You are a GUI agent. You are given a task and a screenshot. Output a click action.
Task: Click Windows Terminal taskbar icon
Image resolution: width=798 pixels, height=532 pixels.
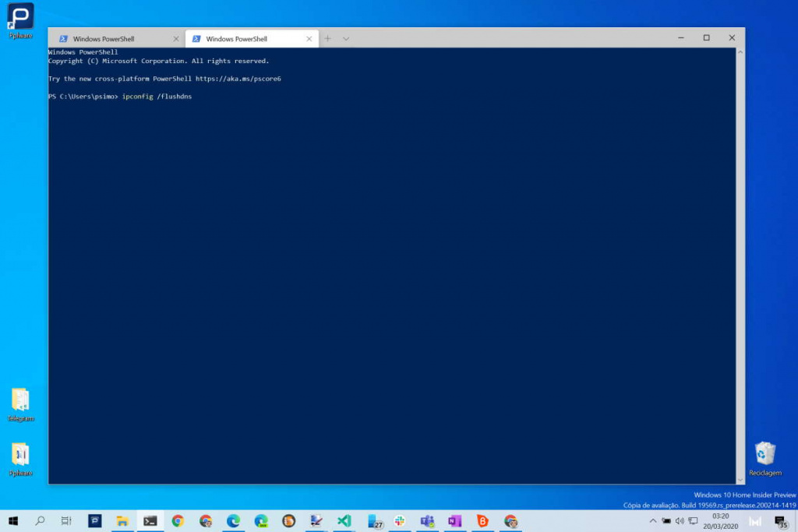(x=150, y=521)
